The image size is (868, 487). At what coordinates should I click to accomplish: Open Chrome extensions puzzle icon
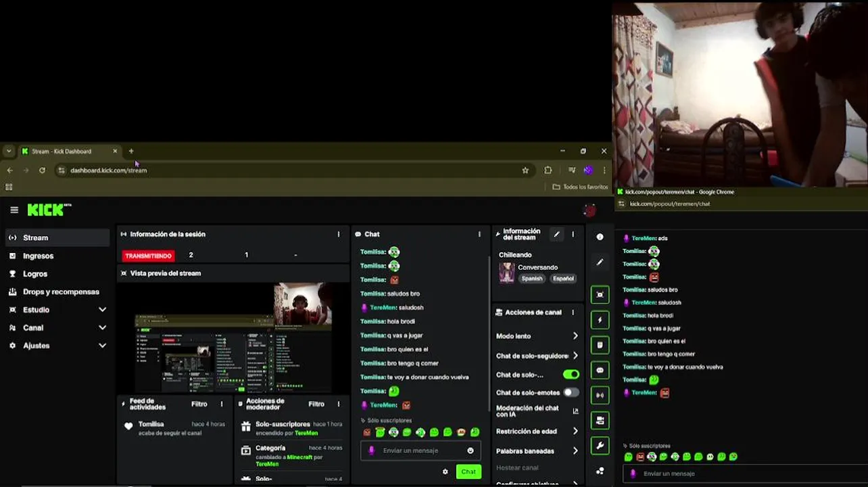pos(548,170)
